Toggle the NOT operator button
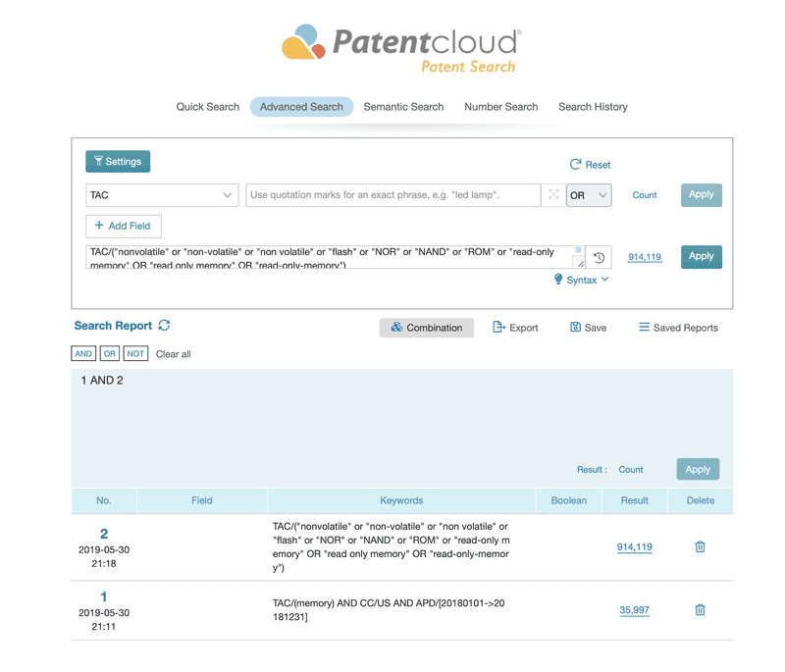The image size is (785, 672). 135,354
